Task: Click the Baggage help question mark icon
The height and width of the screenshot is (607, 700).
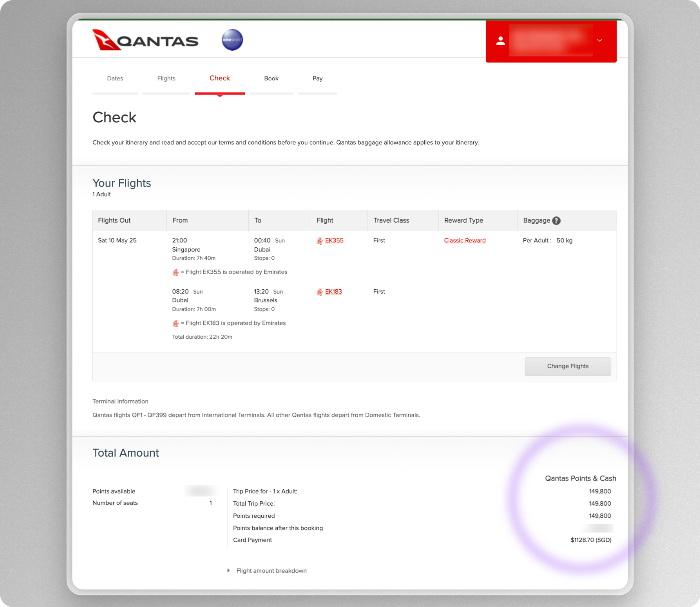Action: (x=556, y=221)
